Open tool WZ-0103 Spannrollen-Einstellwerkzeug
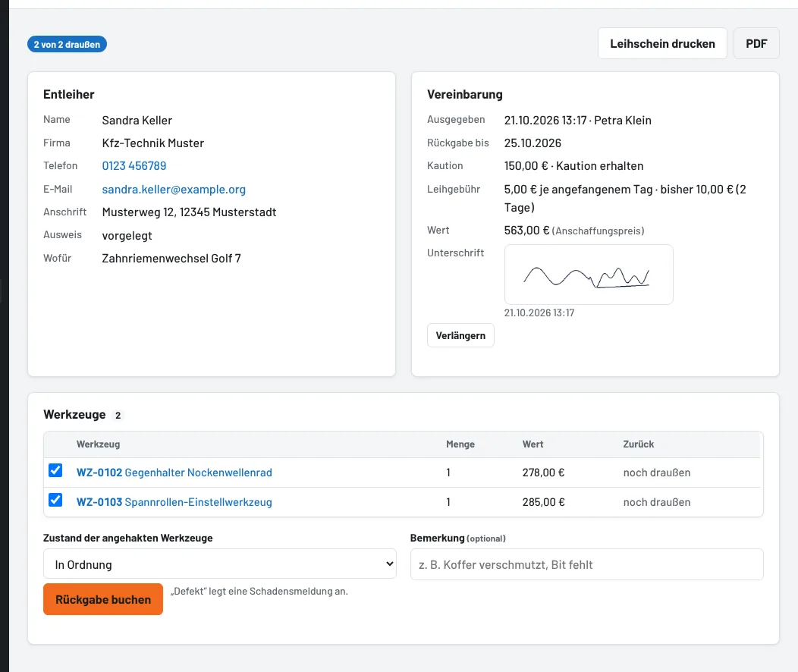798x672 pixels. click(x=174, y=502)
